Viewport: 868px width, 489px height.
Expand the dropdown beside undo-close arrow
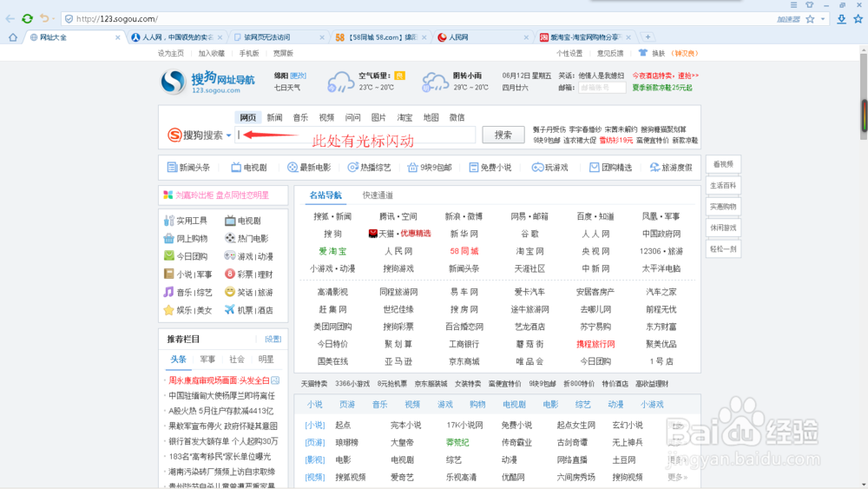[x=53, y=19]
